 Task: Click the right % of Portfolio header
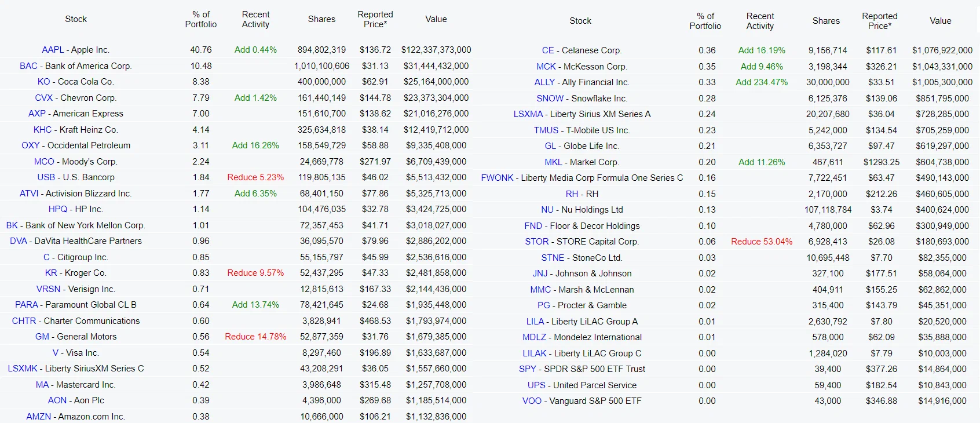coord(705,21)
